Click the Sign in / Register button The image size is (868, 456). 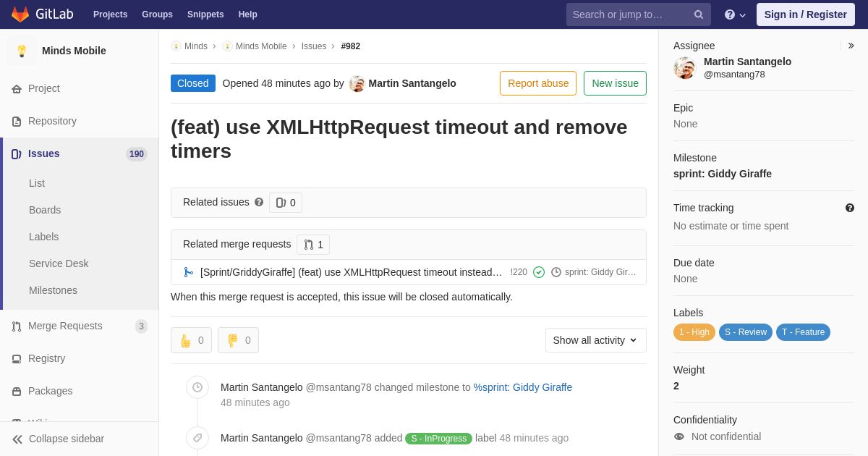point(806,14)
